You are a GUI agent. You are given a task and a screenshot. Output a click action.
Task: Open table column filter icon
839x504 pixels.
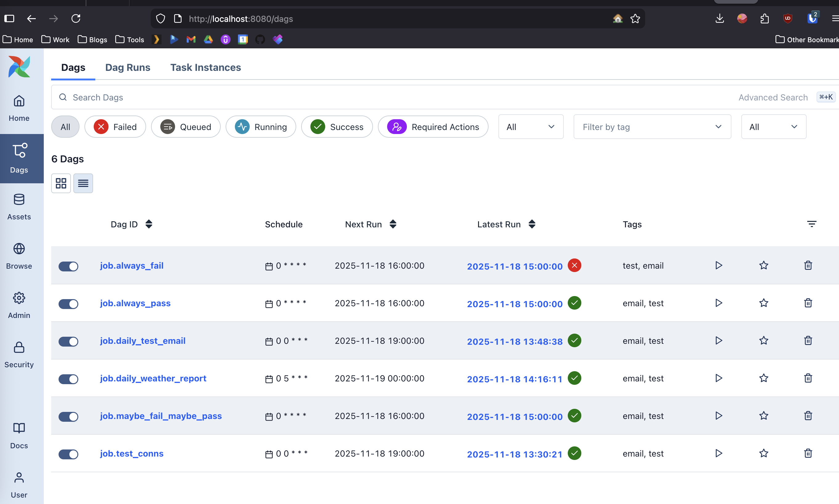[x=812, y=224]
